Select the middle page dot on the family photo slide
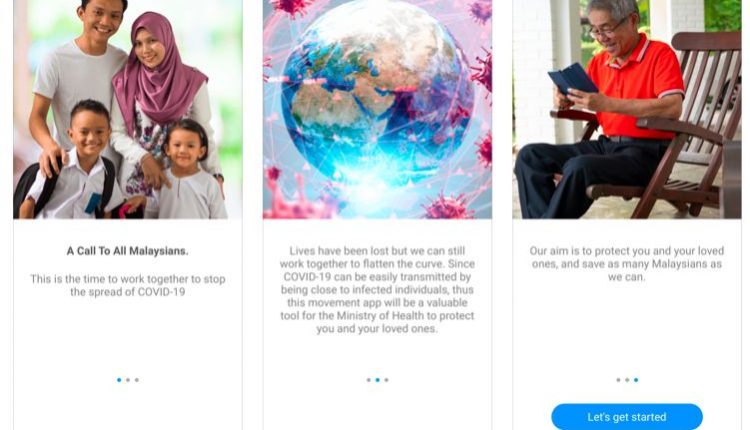Image resolution: width=750 pixels, height=430 pixels. click(128, 380)
